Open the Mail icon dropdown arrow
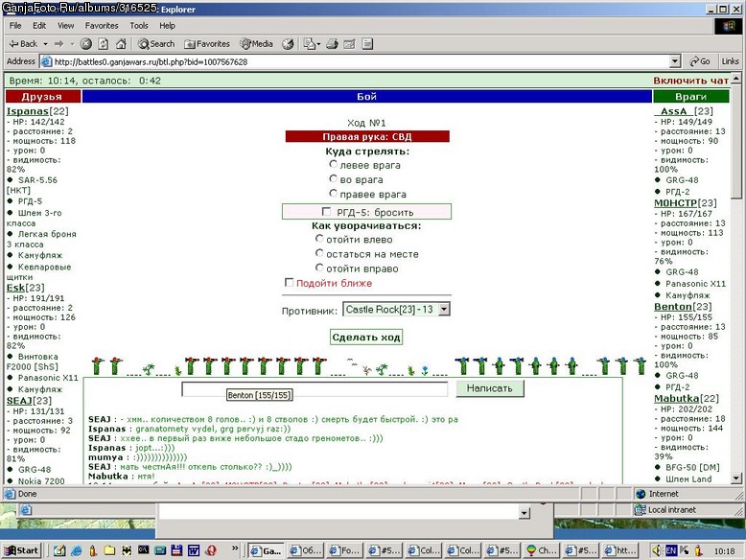The height and width of the screenshot is (560, 746). coord(318,44)
